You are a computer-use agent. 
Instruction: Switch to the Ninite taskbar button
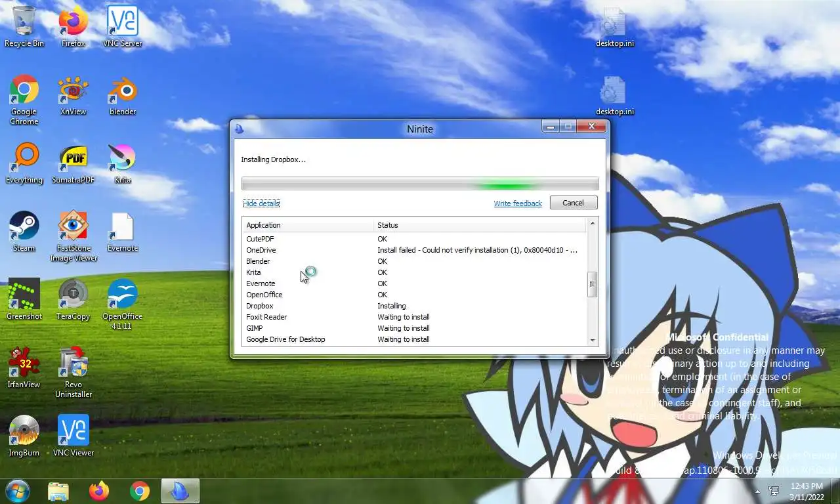coord(180,491)
